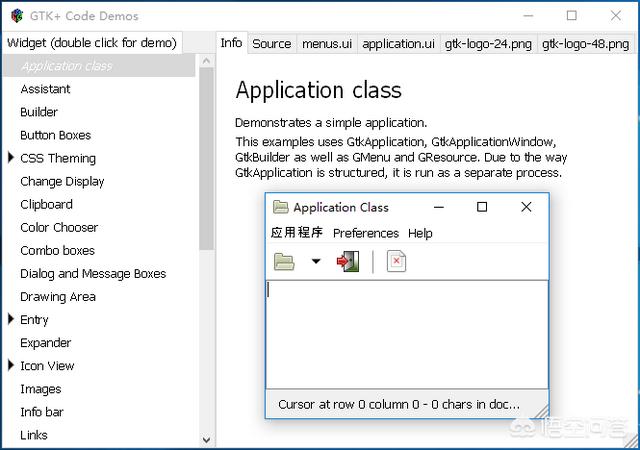Screen dimensions: 640x450
Task: Click the document logo toolbar icon
Action: tap(397, 262)
